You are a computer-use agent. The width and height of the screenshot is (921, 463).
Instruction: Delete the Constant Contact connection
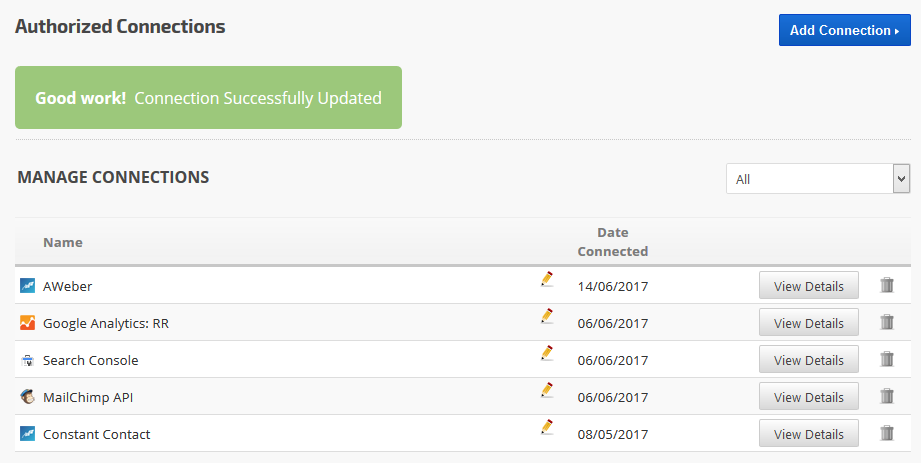[x=887, y=434]
